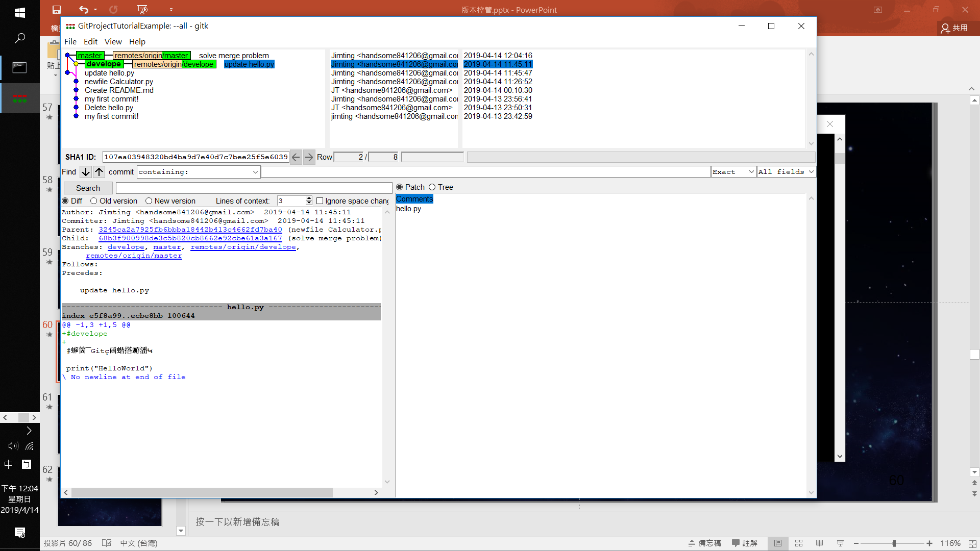980x551 pixels.
Task: Open the parent commit hash link
Action: coord(190,230)
